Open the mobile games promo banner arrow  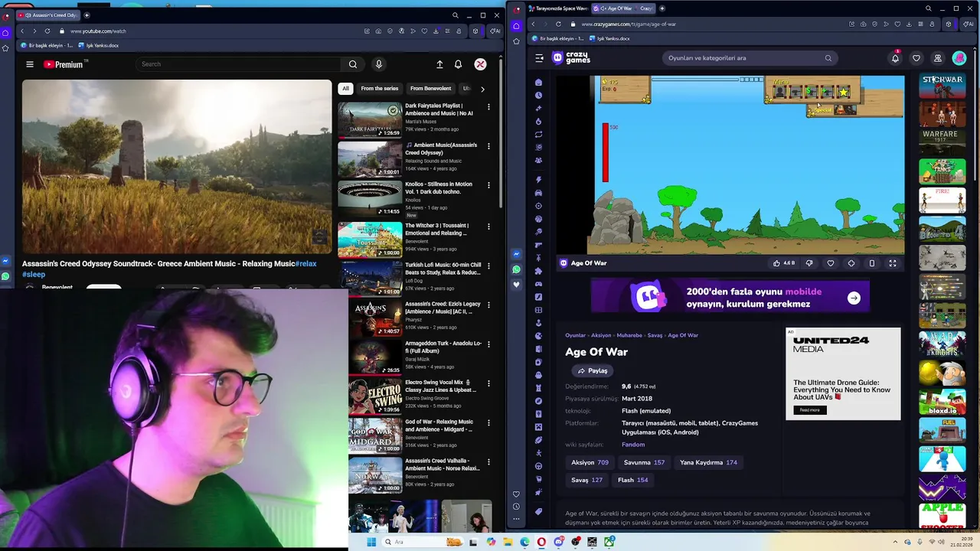click(854, 298)
